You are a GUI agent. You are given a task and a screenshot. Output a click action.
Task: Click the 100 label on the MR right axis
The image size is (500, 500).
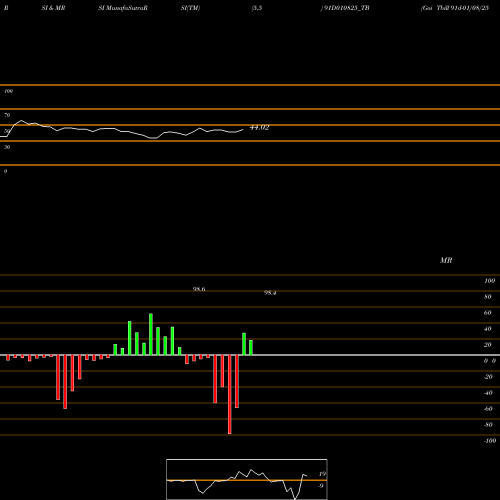[x=489, y=281]
